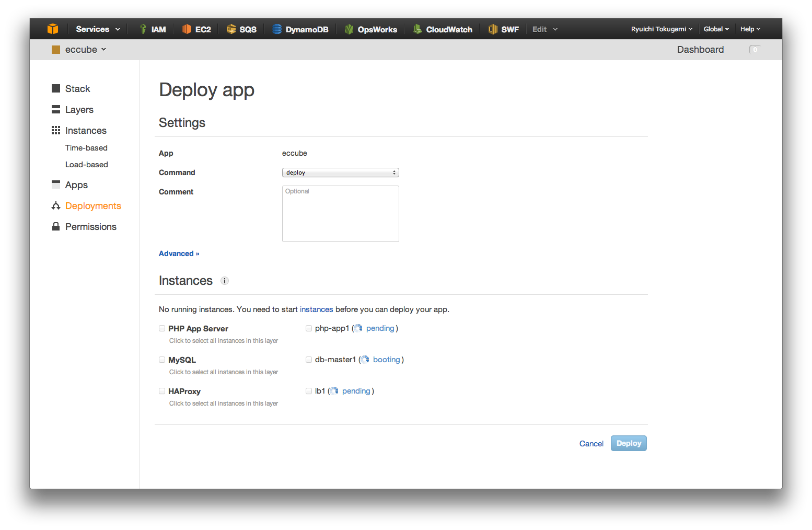Image resolution: width=812 pixels, height=530 pixels.
Task: Open the Global region dropdown
Action: pyautogui.click(x=716, y=29)
